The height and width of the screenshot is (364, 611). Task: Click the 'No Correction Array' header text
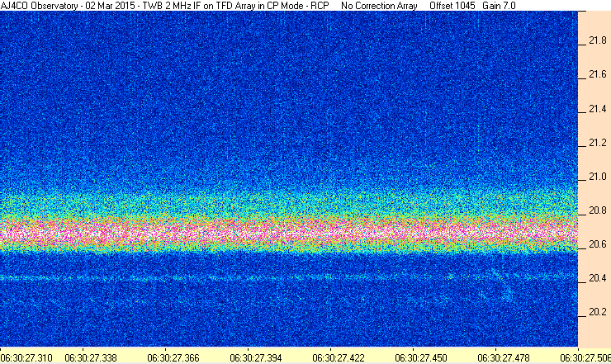click(379, 6)
